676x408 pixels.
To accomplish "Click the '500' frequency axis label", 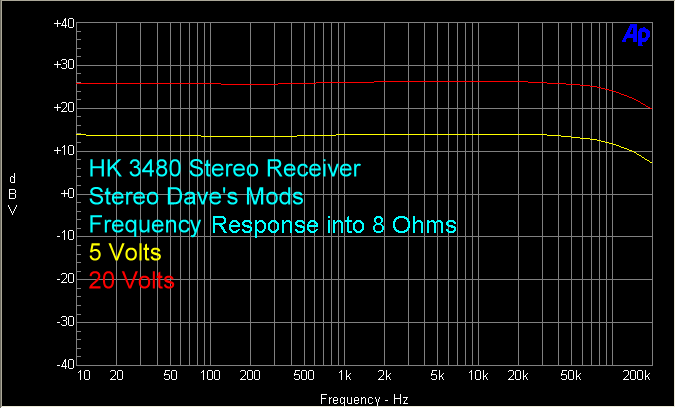I will [304, 376].
